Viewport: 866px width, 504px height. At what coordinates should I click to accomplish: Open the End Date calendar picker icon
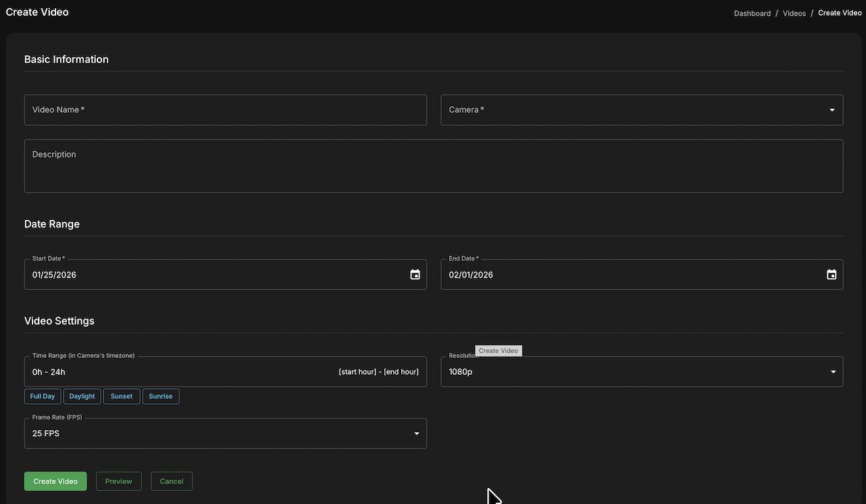(831, 274)
